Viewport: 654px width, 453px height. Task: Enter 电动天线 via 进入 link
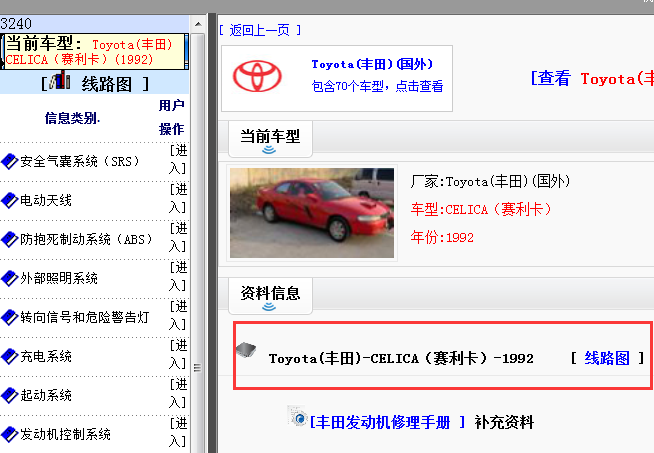point(178,198)
